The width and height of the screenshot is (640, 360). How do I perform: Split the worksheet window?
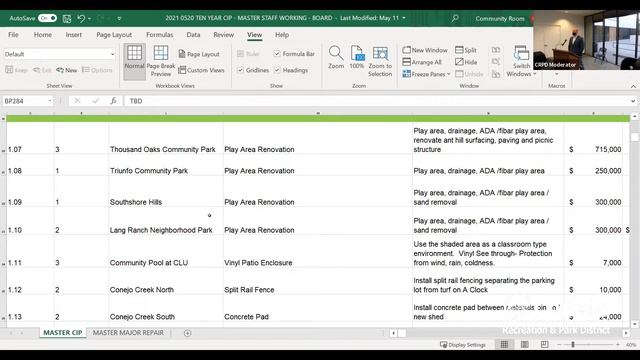click(466, 50)
